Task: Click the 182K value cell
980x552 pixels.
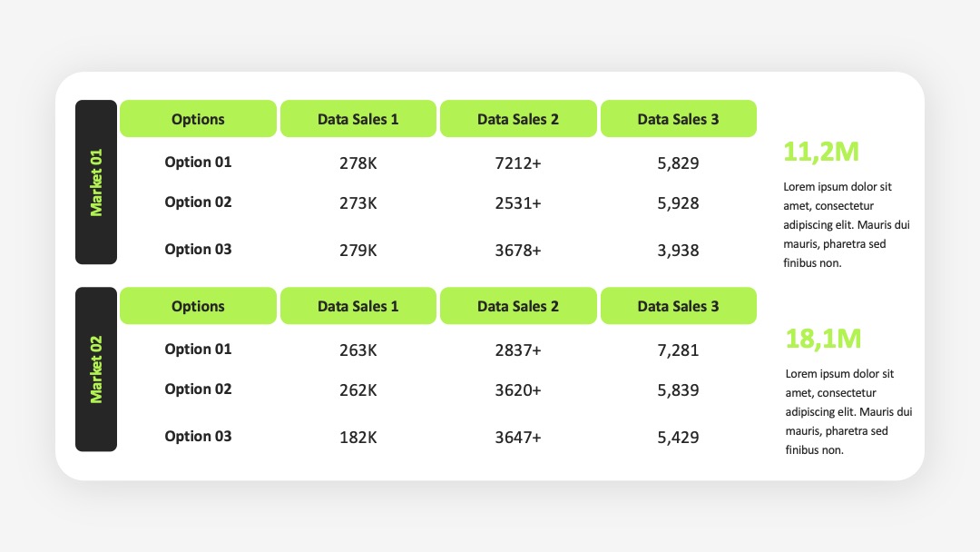Action: 358,437
